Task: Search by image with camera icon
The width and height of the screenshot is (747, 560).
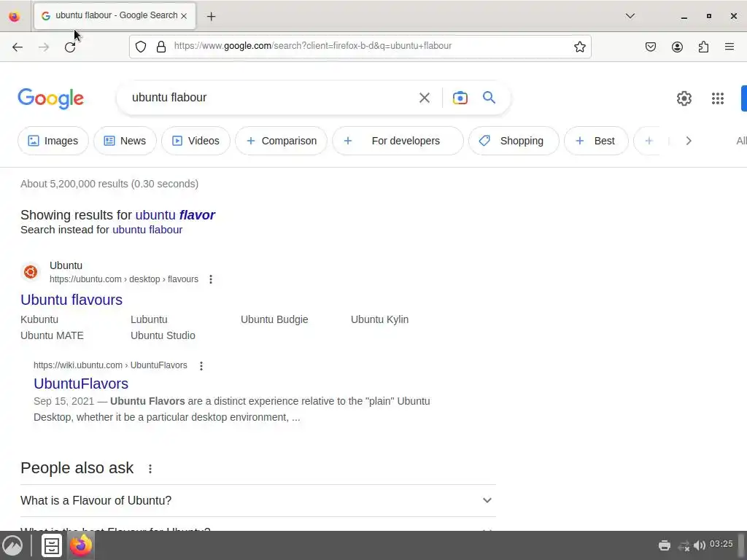Action: [x=460, y=98]
